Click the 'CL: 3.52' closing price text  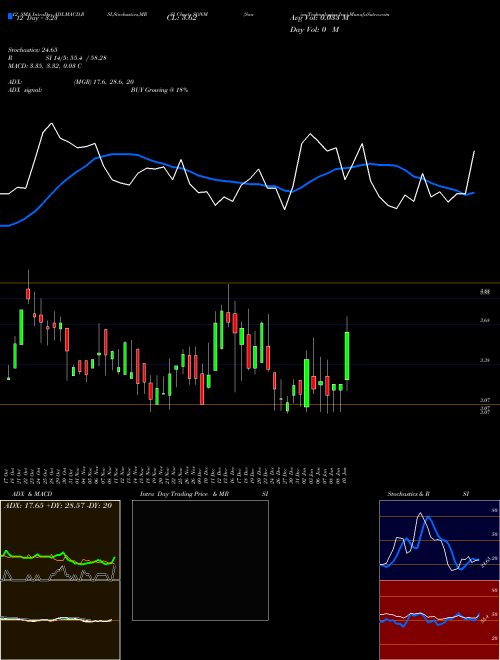pos(182,18)
